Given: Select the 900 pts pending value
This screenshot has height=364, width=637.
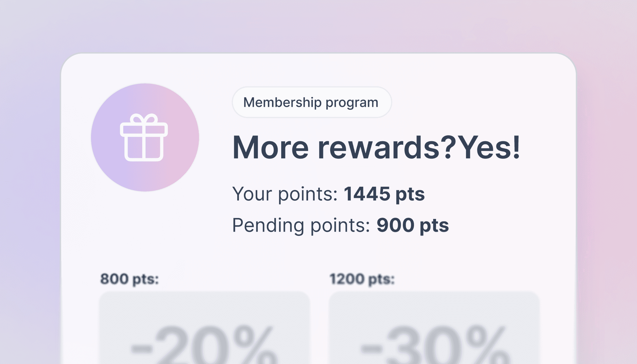Looking at the screenshot, I should pyautogui.click(x=412, y=225).
